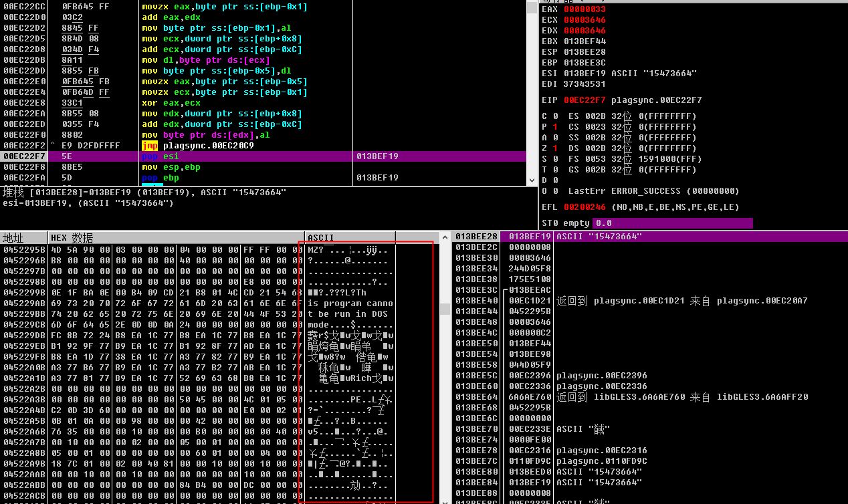
Task: Click the EAX register value 00000033
Action: tap(585, 9)
